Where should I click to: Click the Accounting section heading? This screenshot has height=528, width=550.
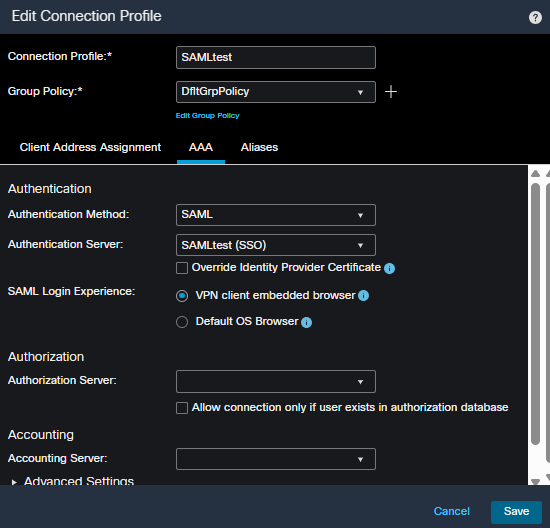pos(41,435)
